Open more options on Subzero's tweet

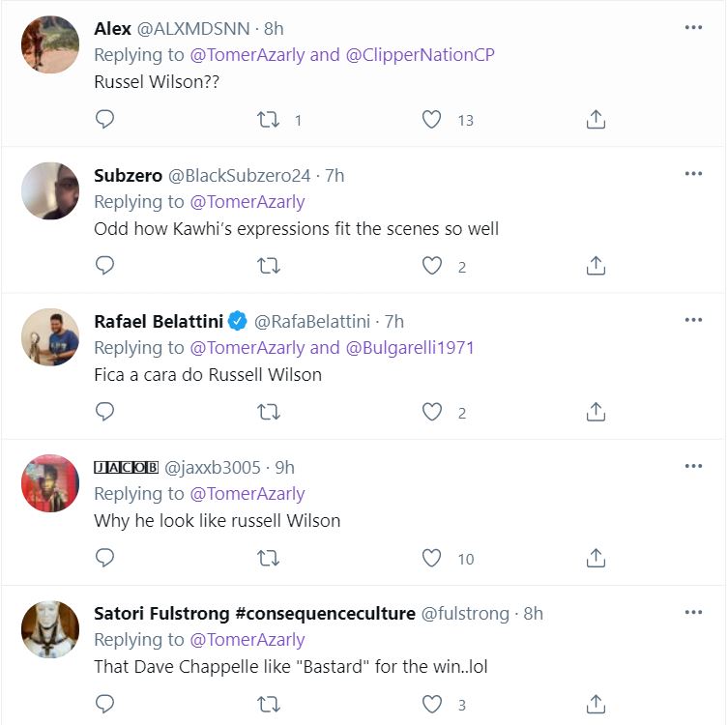pyautogui.click(x=693, y=173)
